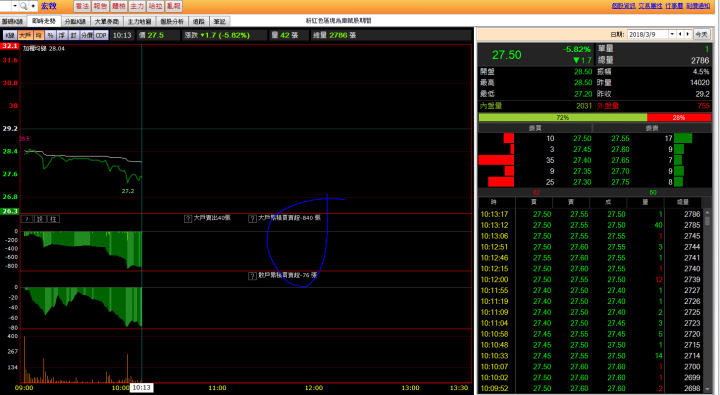Viewport: 720px width, 395px height.
Task: Click the bid price 27.40 with quantity 35
Action: tap(582, 160)
